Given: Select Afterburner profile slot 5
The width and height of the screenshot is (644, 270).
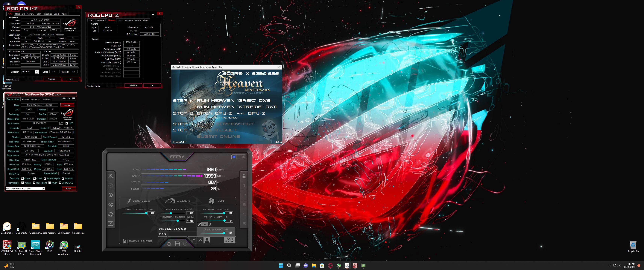Looking at the screenshot, I should [244, 224].
